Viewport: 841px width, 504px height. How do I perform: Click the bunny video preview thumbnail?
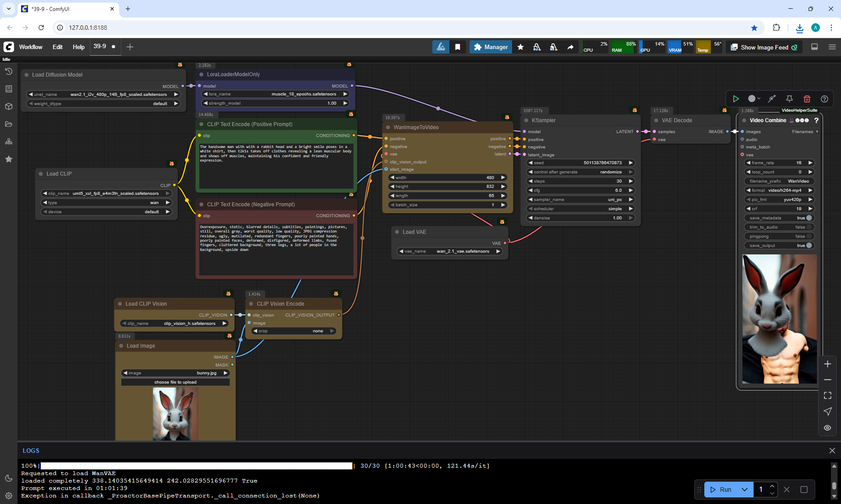pyautogui.click(x=779, y=319)
